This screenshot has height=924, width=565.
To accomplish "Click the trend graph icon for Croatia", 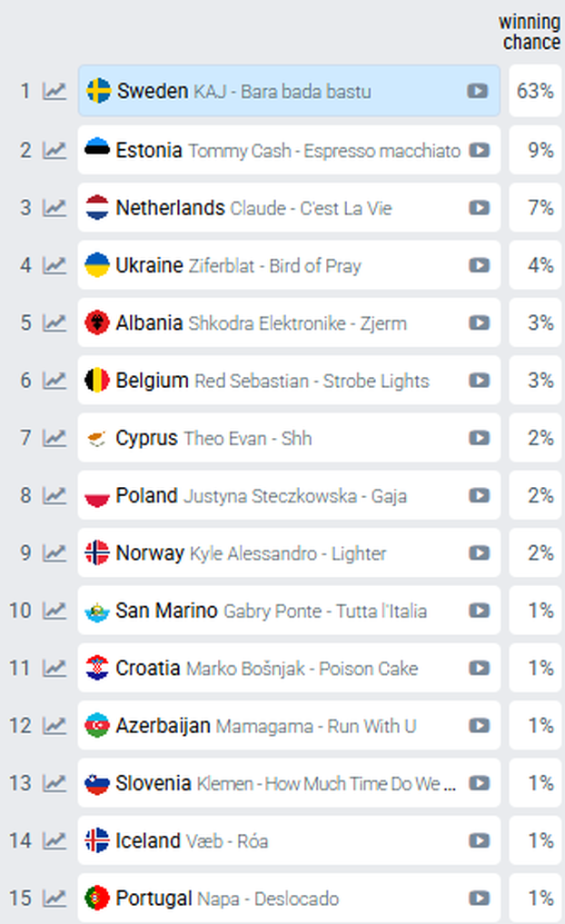I will (55, 669).
